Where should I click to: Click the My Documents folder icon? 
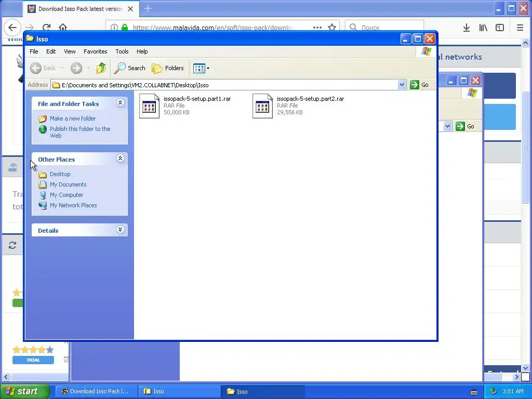pyautogui.click(x=43, y=184)
